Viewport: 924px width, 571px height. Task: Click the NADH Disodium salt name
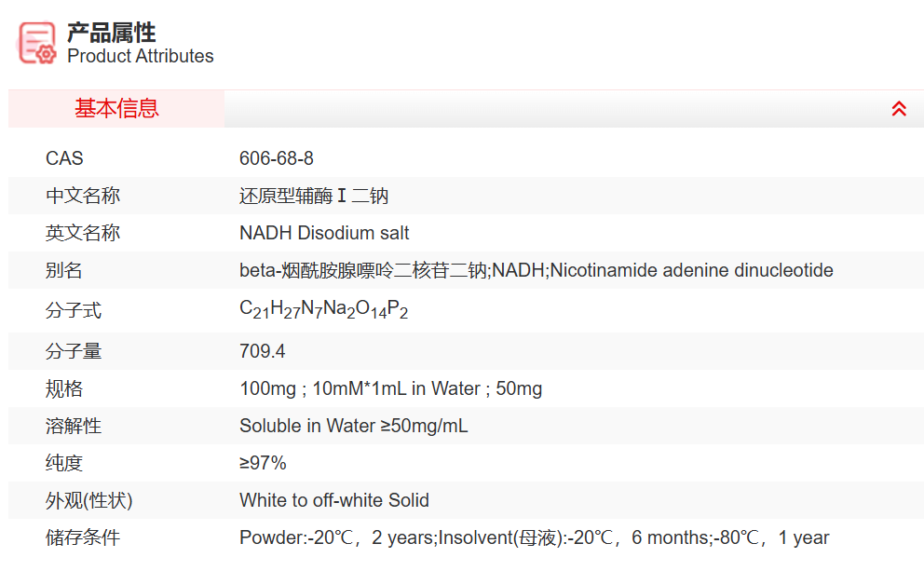tap(324, 233)
